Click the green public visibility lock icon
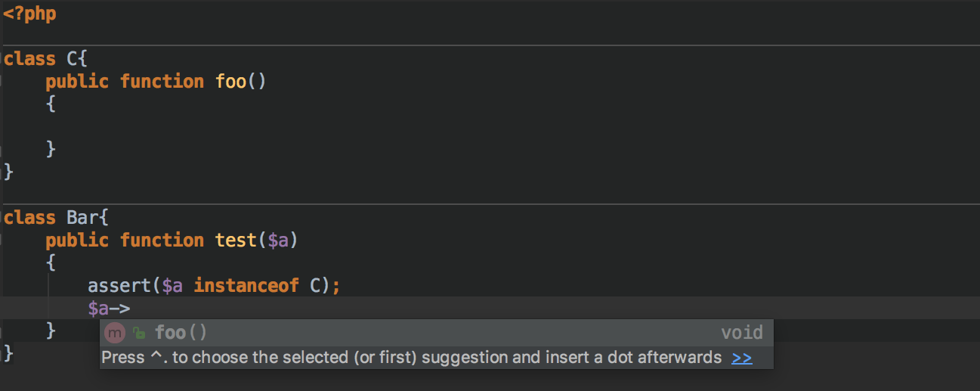980x391 pixels. (x=138, y=333)
